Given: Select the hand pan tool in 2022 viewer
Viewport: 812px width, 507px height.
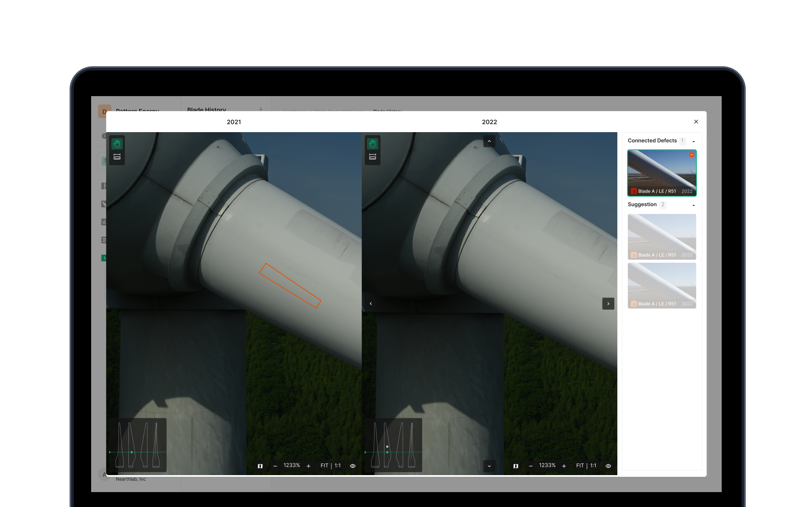Looking at the screenshot, I should tap(372, 144).
